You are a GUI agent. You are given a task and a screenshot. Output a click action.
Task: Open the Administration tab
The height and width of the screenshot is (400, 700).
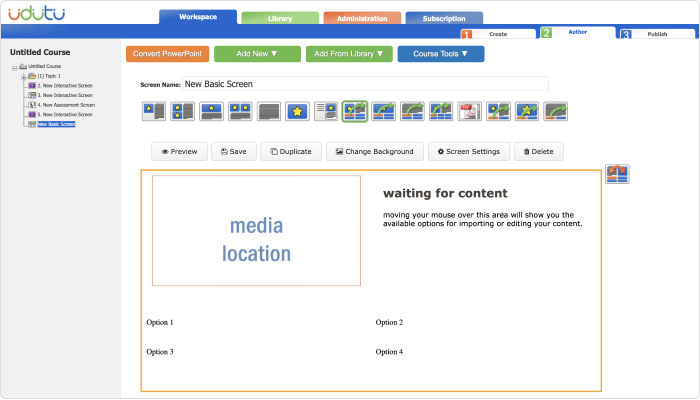[x=362, y=18]
